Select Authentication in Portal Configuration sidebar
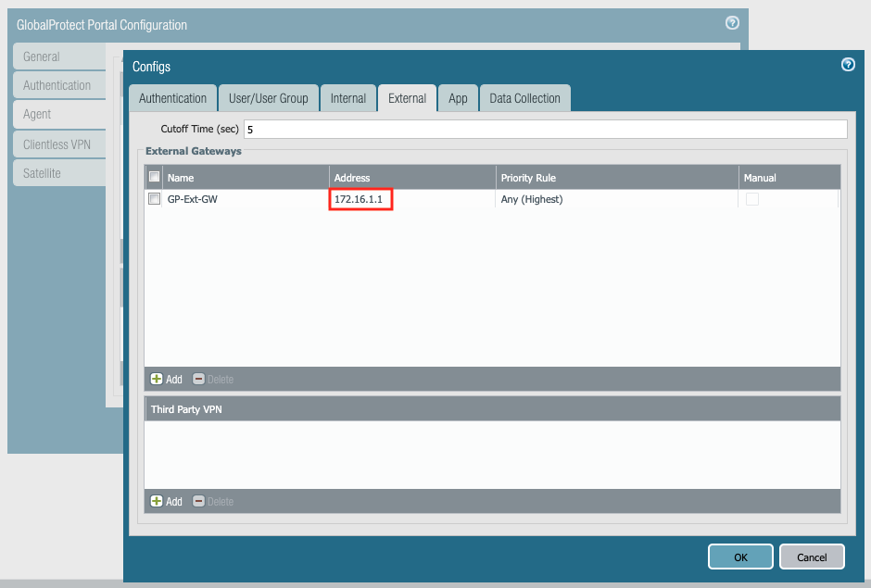The height and width of the screenshot is (588, 871). (x=59, y=85)
